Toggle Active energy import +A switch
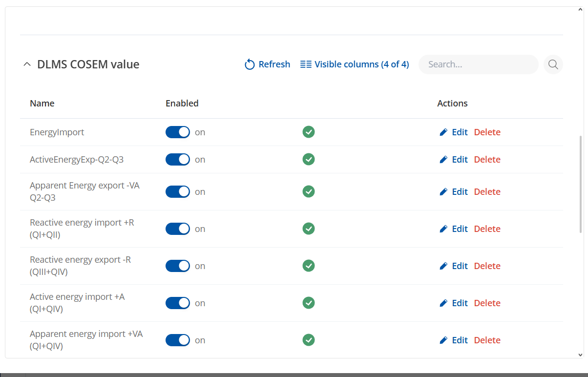The height and width of the screenshot is (377, 588). point(178,303)
